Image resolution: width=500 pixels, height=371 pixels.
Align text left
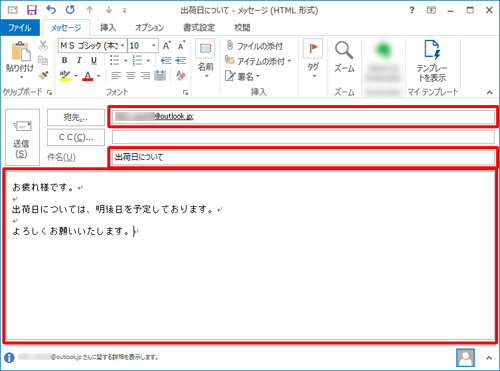coord(116,76)
